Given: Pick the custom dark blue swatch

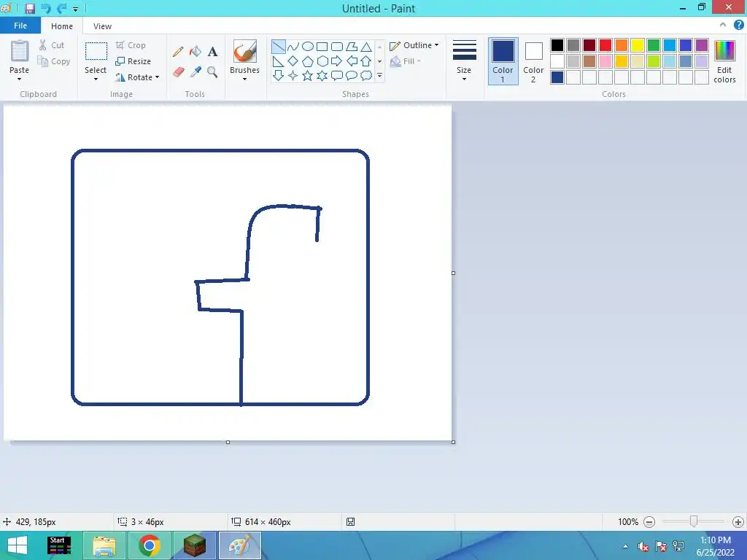Looking at the screenshot, I should (557, 77).
